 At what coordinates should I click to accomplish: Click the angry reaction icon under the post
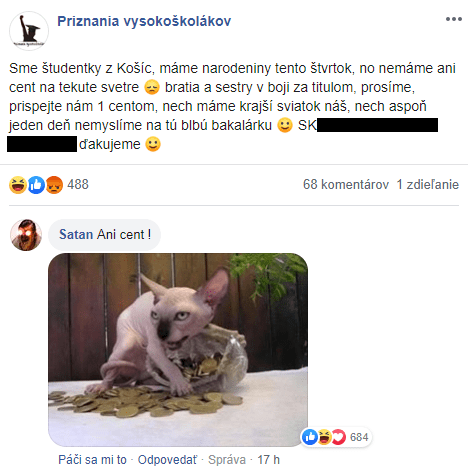tap(54, 185)
